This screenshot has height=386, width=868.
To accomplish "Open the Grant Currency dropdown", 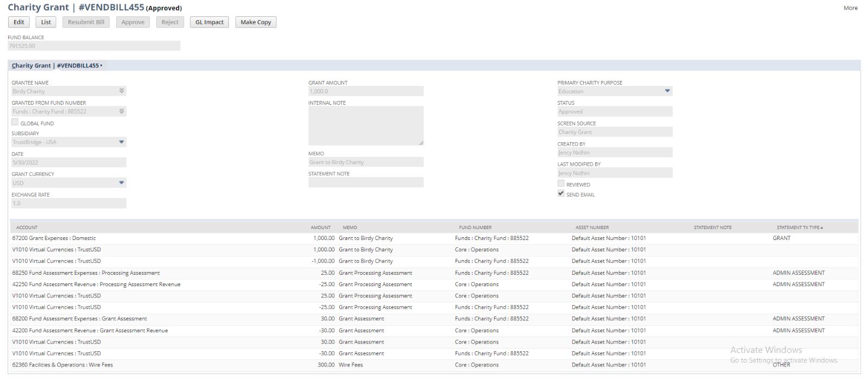I will pyautogui.click(x=122, y=183).
